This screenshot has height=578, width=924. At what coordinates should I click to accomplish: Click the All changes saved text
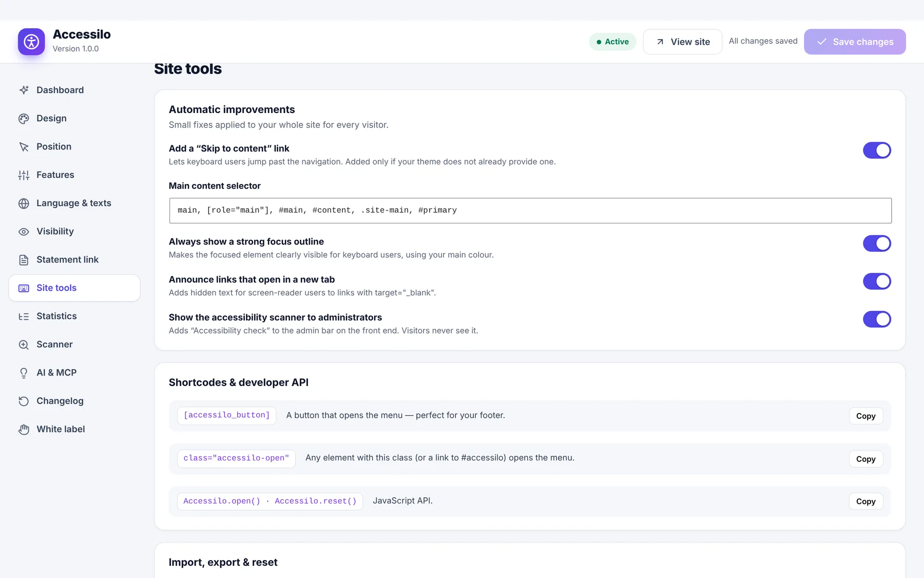pyautogui.click(x=763, y=41)
